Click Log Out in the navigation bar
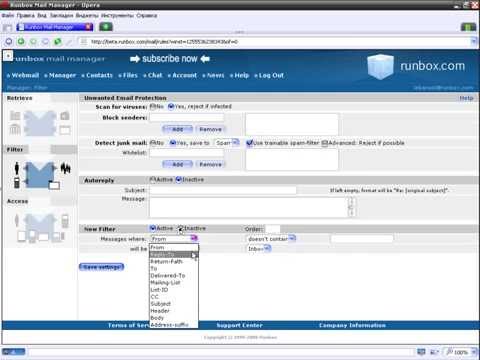Screen dimensions: 480x360 click(x=271, y=75)
